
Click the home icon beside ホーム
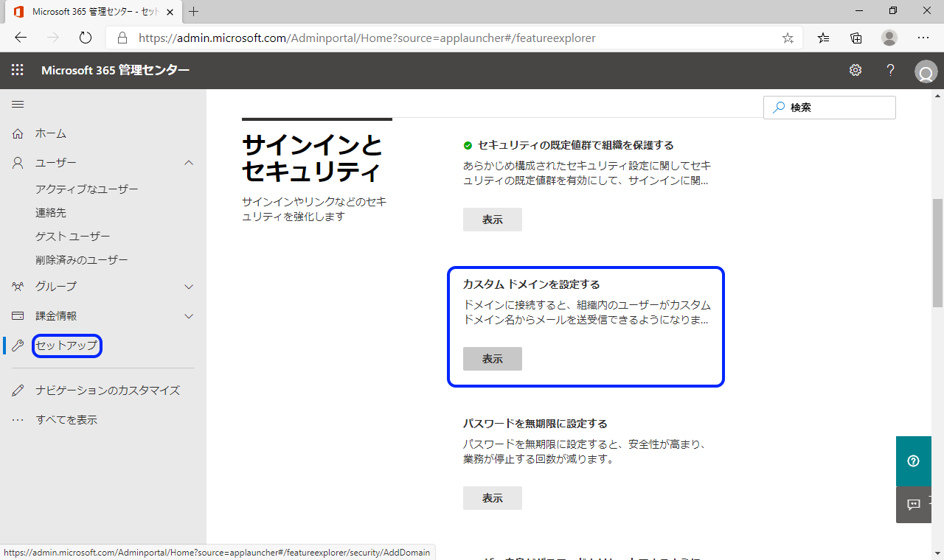coord(18,133)
